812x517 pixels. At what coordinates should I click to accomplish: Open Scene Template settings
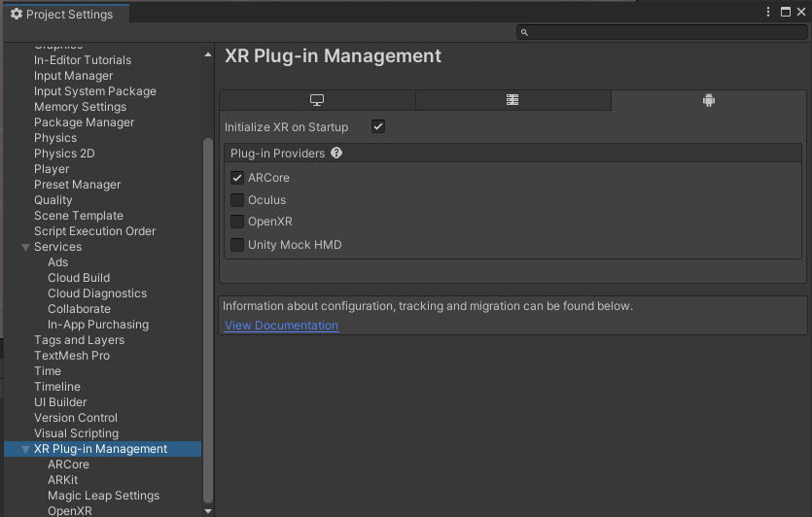point(79,216)
